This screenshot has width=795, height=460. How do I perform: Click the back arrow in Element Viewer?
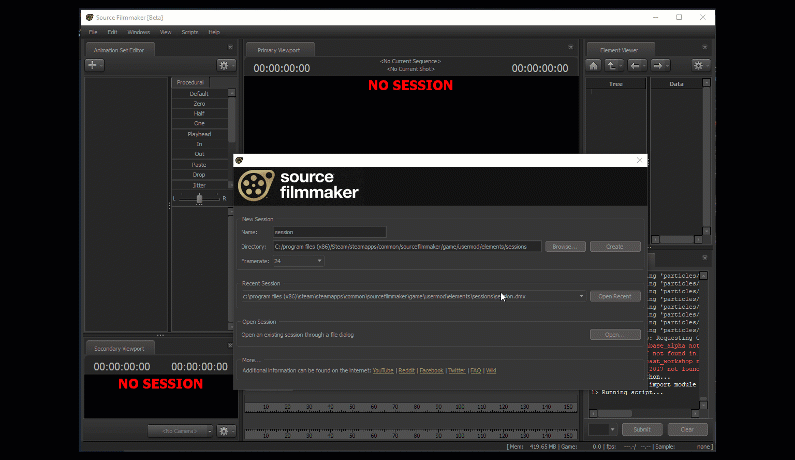(636, 65)
